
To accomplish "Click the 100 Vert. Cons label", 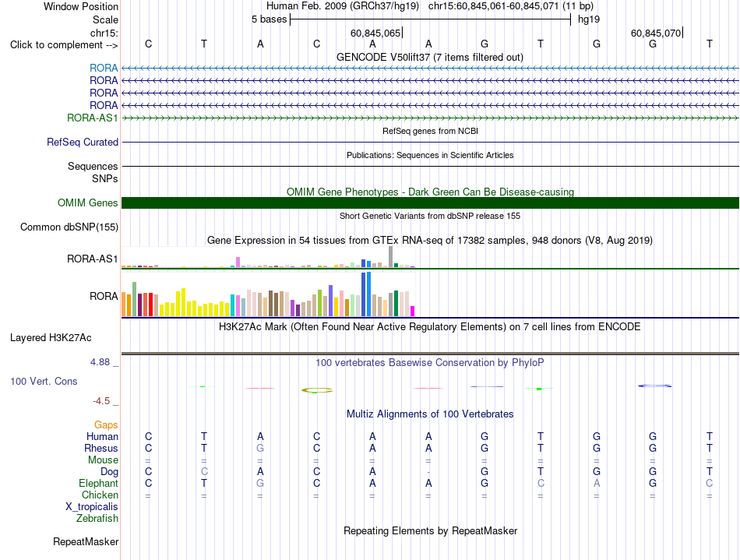I will pyautogui.click(x=44, y=381).
